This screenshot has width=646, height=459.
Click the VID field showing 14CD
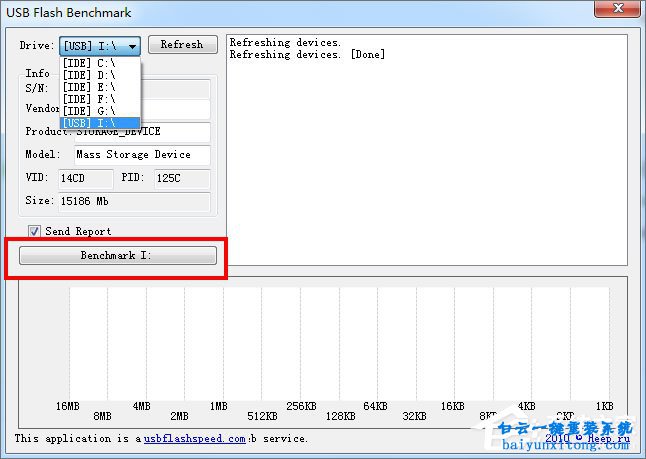85,178
